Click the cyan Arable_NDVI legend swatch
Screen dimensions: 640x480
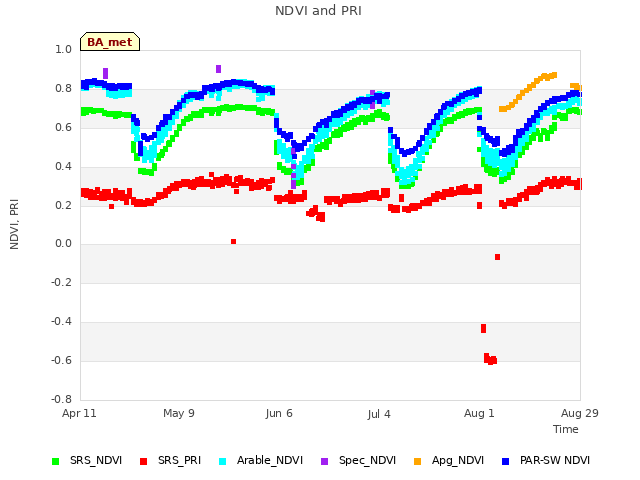coord(222,462)
